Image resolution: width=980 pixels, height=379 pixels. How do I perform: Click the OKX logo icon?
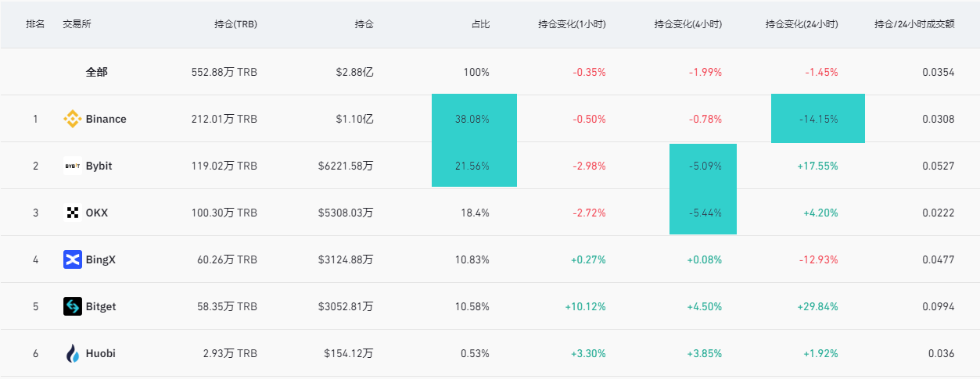[72, 213]
